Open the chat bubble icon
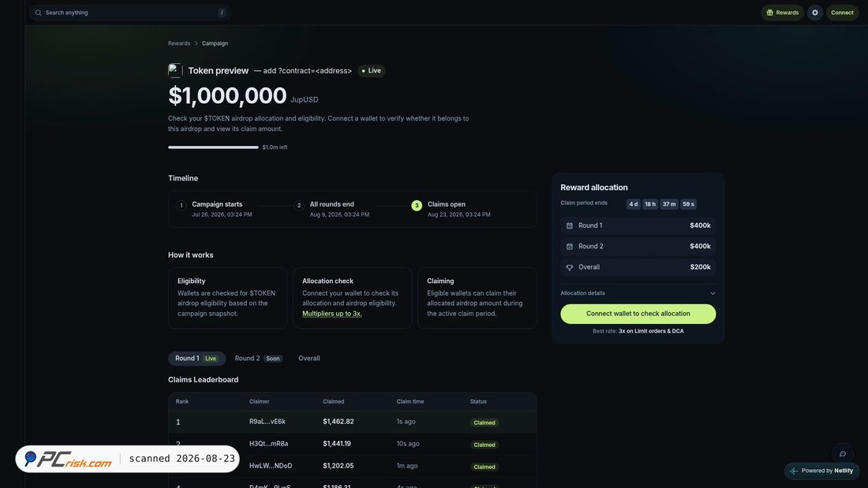This screenshot has height=488, width=868. [843, 453]
